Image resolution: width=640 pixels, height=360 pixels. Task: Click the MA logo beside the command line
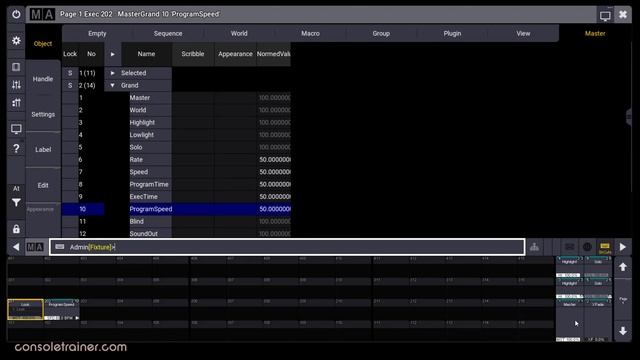35,247
